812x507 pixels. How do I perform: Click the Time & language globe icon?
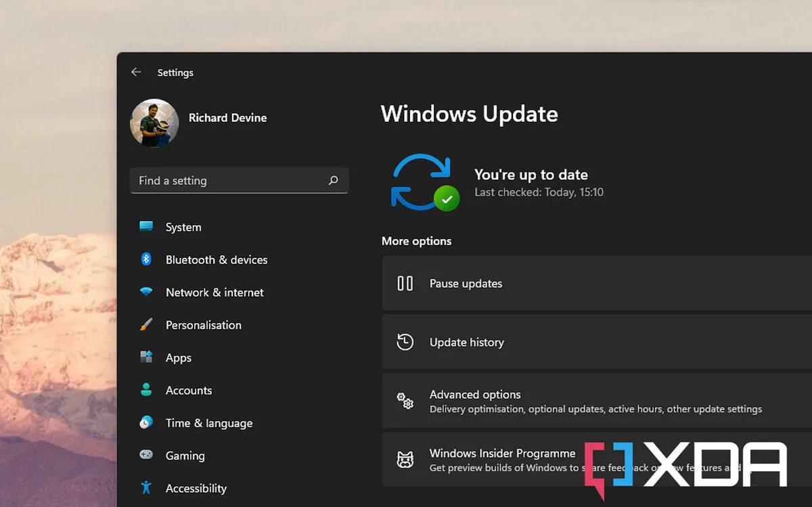pos(146,422)
